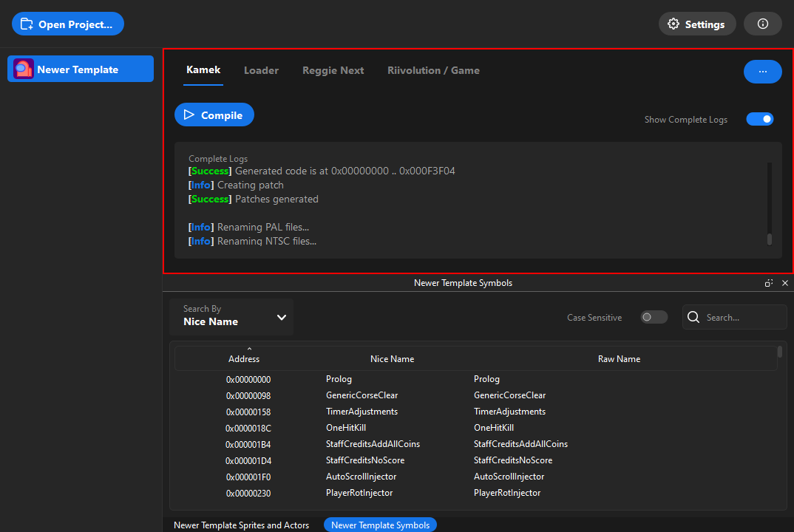Click the three-dots more options button
794x532 pixels.
tap(763, 72)
